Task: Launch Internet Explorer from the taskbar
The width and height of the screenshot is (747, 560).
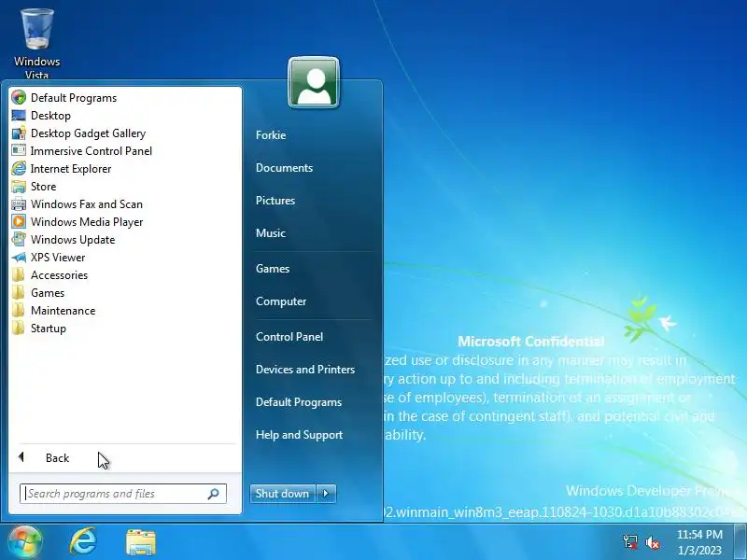Action: tap(83, 542)
